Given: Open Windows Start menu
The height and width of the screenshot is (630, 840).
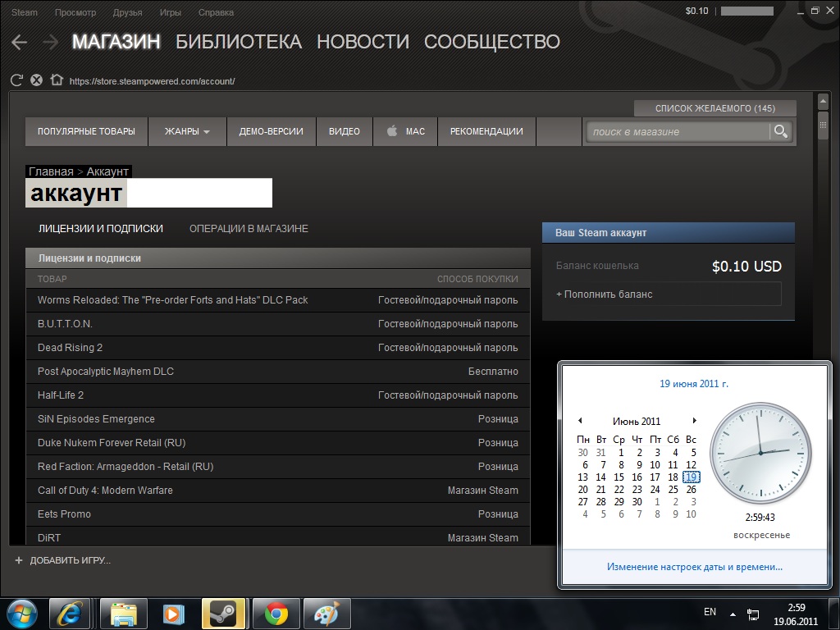Looking at the screenshot, I should tap(21, 614).
